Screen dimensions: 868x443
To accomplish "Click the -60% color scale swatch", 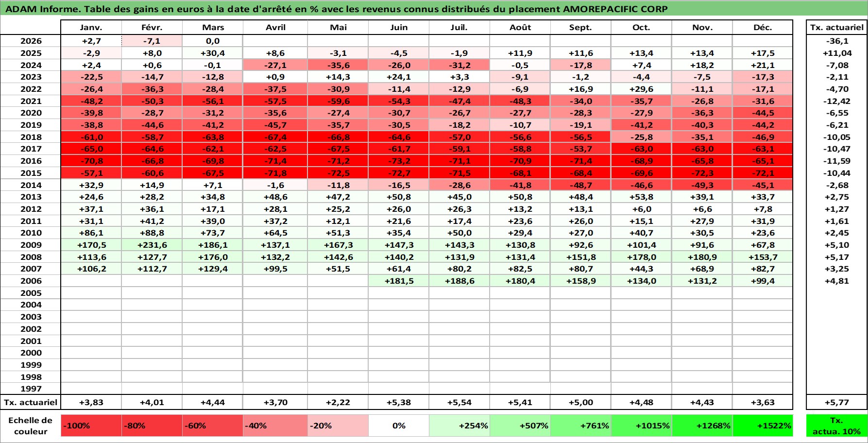I will (x=212, y=426).
